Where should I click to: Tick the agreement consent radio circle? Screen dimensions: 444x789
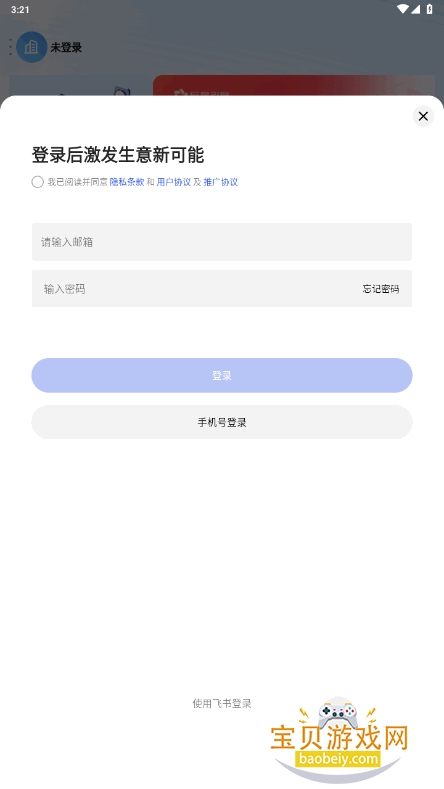[37, 182]
